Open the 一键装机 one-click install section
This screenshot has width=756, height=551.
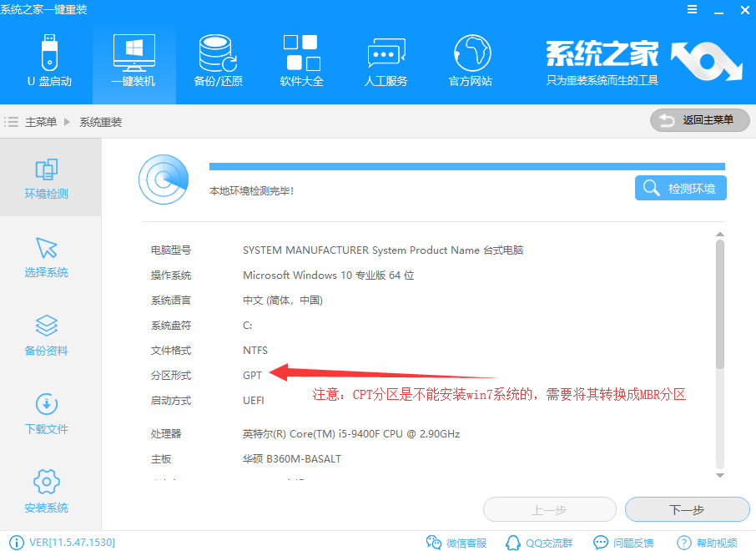(x=133, y=60)
